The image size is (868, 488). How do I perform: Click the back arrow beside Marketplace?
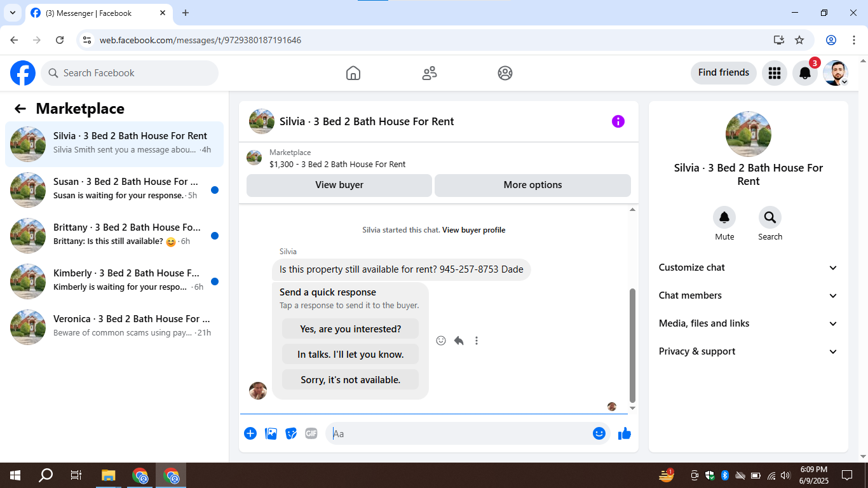click(x=20, y=109)
